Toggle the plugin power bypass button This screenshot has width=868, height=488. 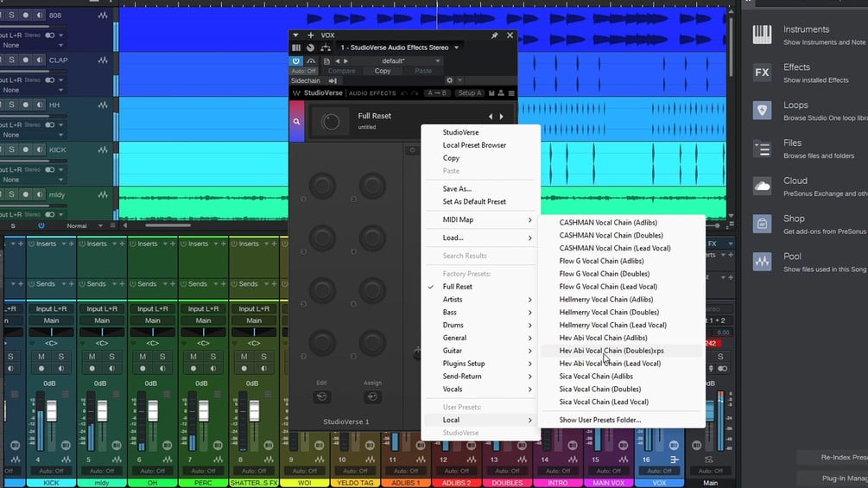click(296, 60)
